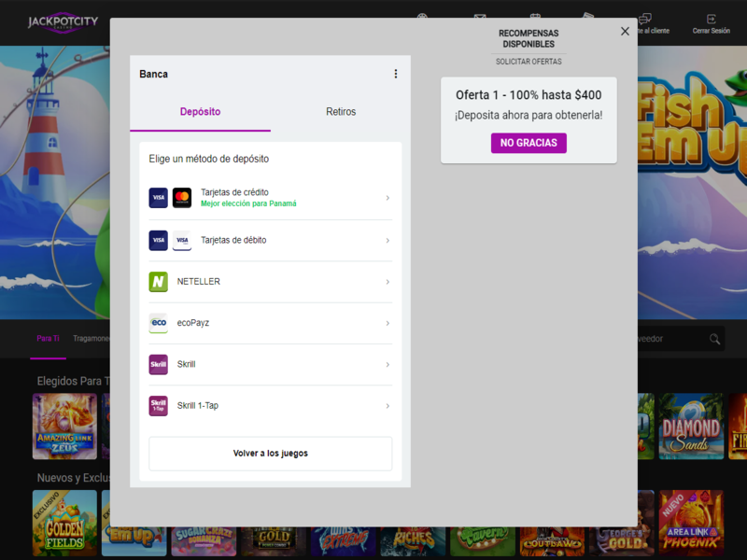Expand the Tarjetas de crédito chevron
This screenshot has height=560, width=747.
click(388, 198)
